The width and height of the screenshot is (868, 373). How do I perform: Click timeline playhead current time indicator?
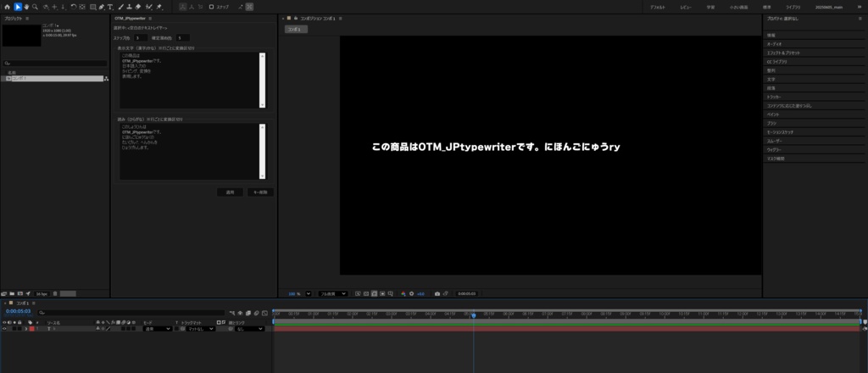click(x=473, y=315)
